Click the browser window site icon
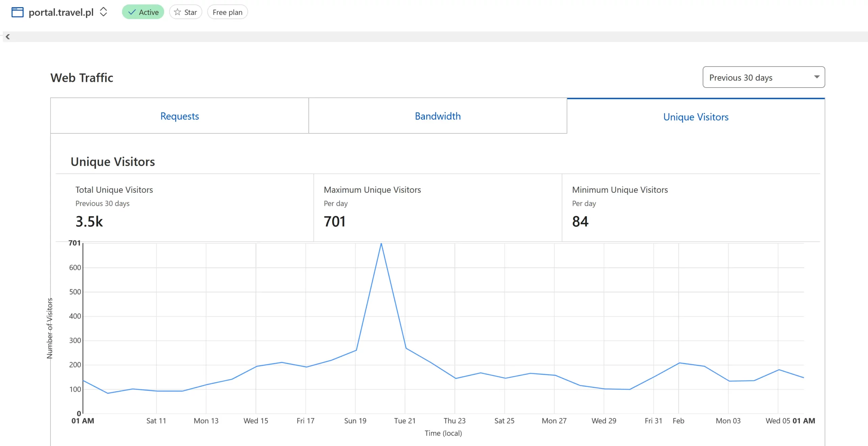This screenshot has width=868, height=446. tap(17, 12)
